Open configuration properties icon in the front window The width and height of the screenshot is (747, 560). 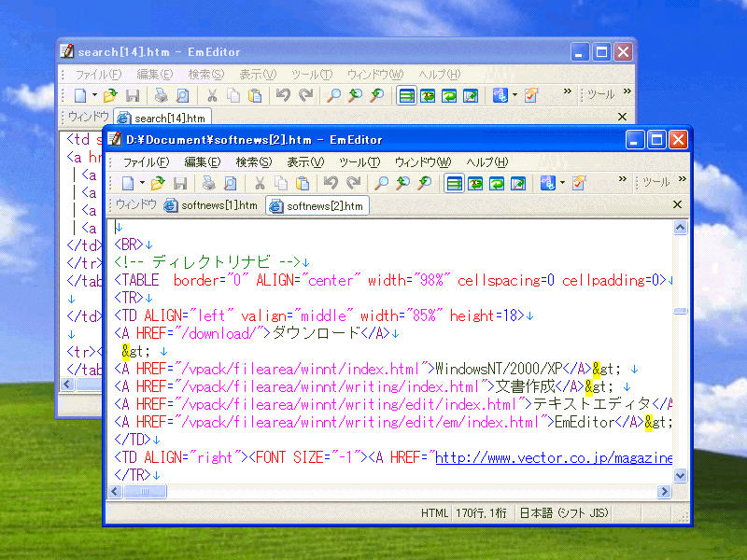coord(579,183)
